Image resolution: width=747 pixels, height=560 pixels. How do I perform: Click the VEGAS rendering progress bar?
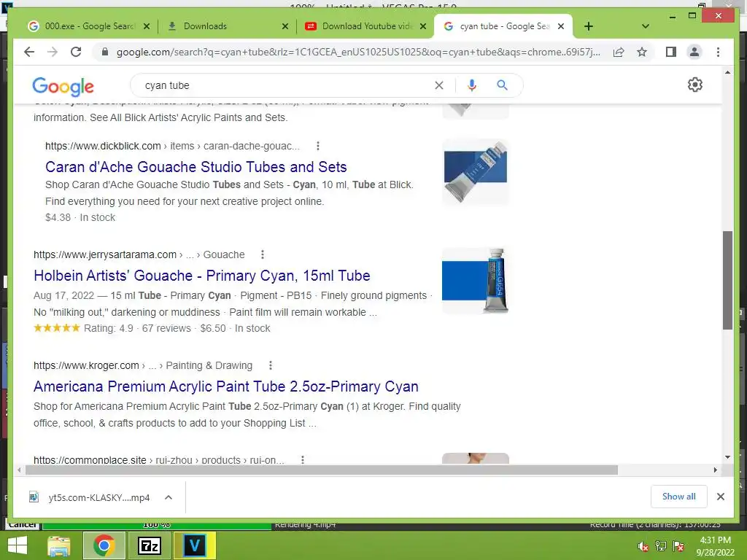click(x=157, y=525)
